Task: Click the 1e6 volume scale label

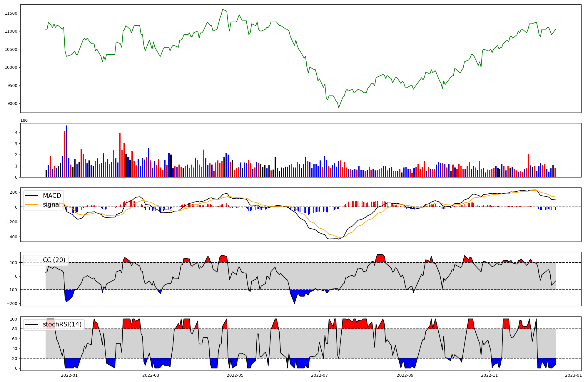Action: (x=24, y=120)
